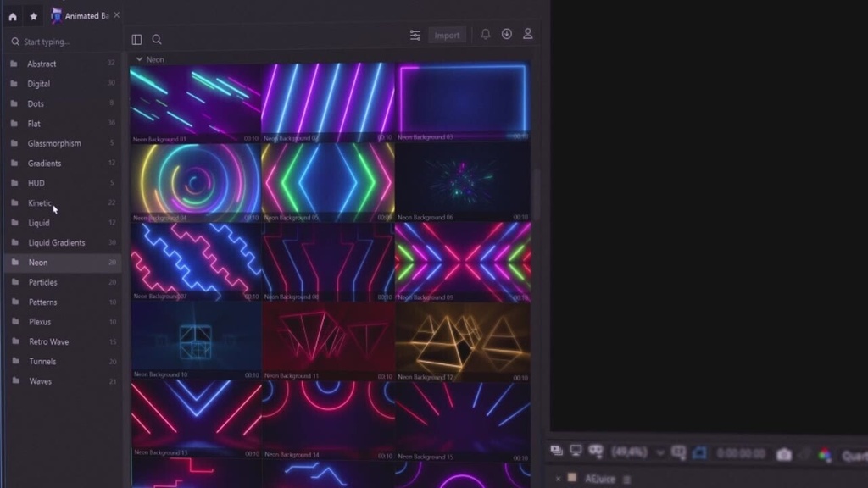The image size is (868, 488).
Task: Select Neon Background 01 thumbnail
Action: [x=196, y=103]
